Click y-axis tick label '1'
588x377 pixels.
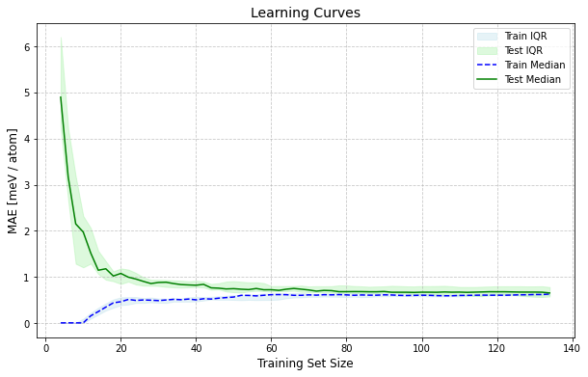click(27, 278)
